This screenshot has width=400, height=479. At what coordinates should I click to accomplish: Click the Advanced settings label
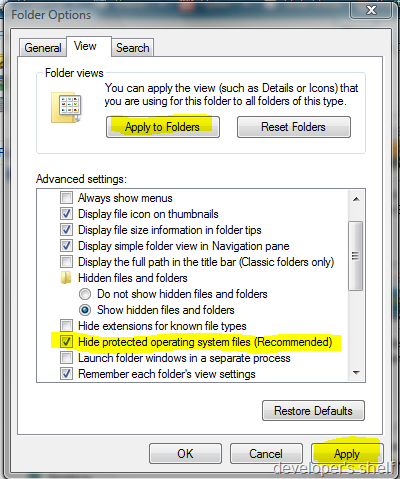(81, 179)
